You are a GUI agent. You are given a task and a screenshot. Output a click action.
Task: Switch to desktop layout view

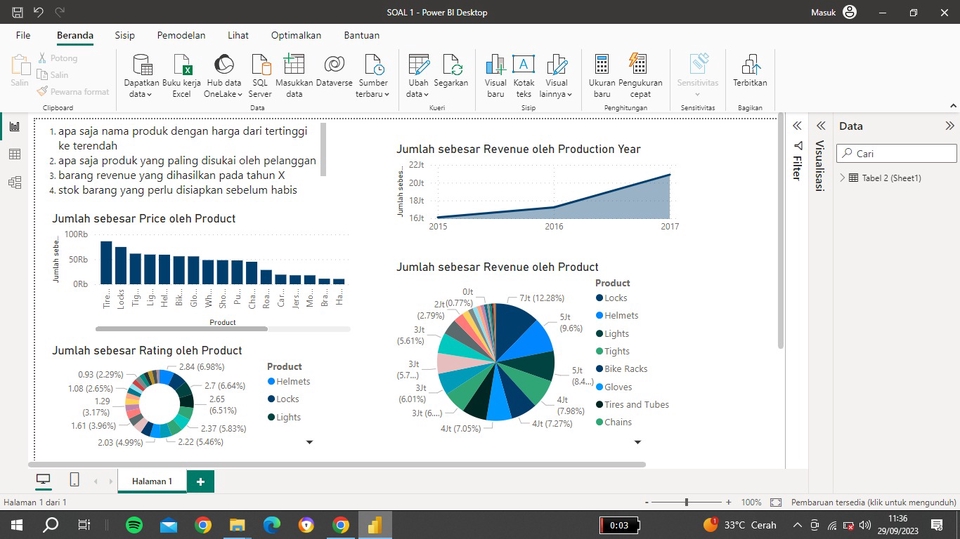click(x=43, y=480)
